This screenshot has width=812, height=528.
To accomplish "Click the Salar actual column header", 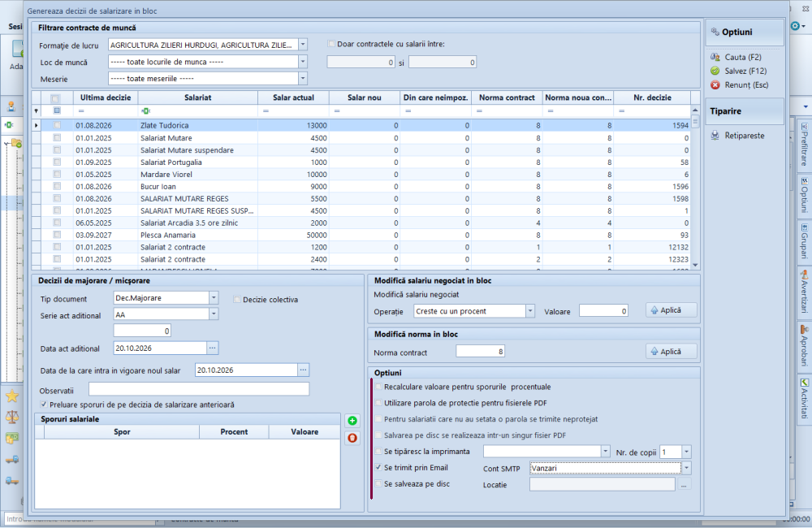I will 294,97.
